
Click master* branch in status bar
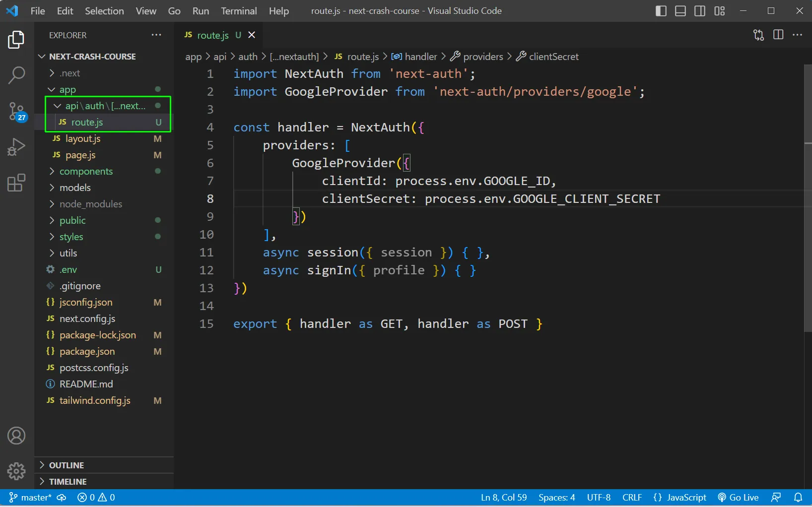30,498
